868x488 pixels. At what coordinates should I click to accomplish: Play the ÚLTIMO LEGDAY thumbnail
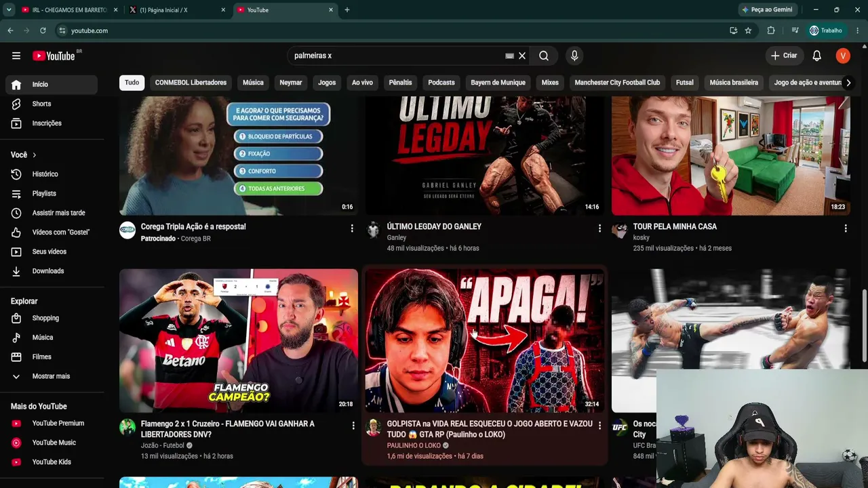tap(484, 156)
